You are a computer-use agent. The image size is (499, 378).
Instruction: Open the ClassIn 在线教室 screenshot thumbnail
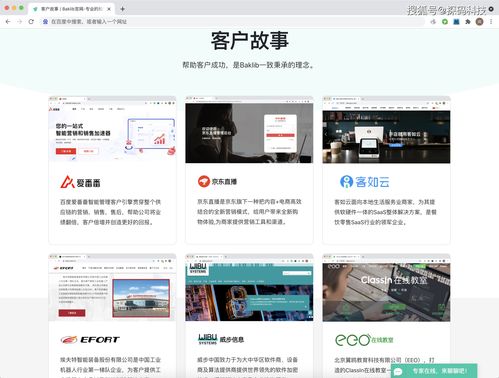386,288
